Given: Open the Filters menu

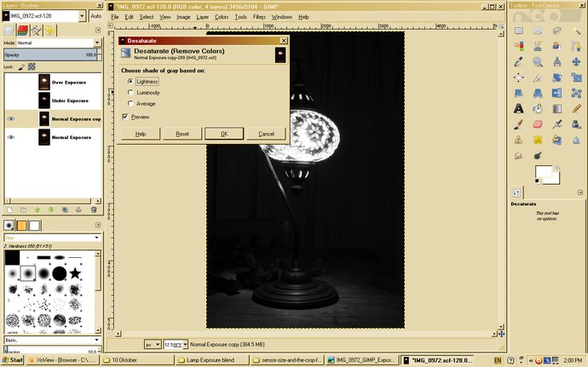Looking at the screenshot, I should pos(259,17).
